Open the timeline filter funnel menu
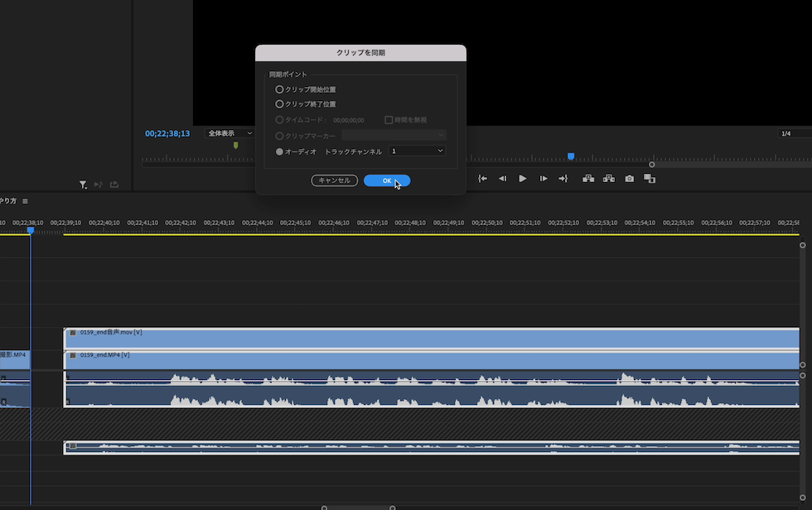 click(83, 184)
